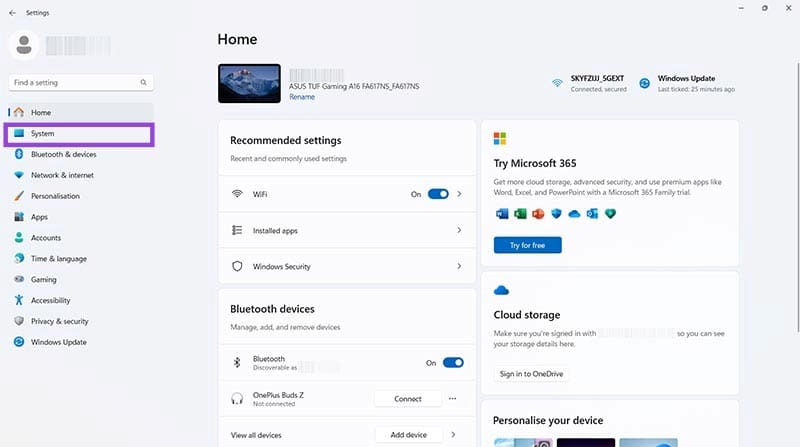Click the Defender shield app icon
The width and height of the screenshot is (800, 447).
(x=556, y=214)
